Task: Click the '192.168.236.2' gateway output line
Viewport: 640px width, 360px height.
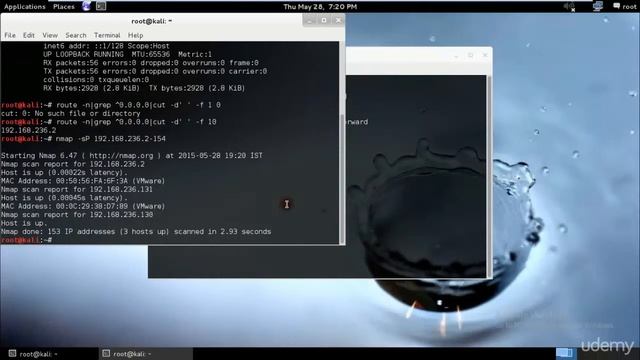Action: tap(29, 130)
